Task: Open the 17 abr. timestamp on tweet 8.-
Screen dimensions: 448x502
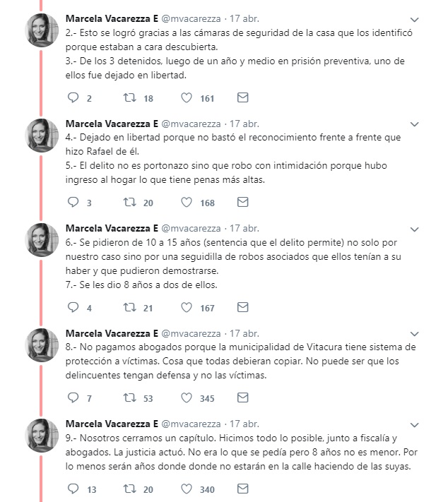Action: 244,333
